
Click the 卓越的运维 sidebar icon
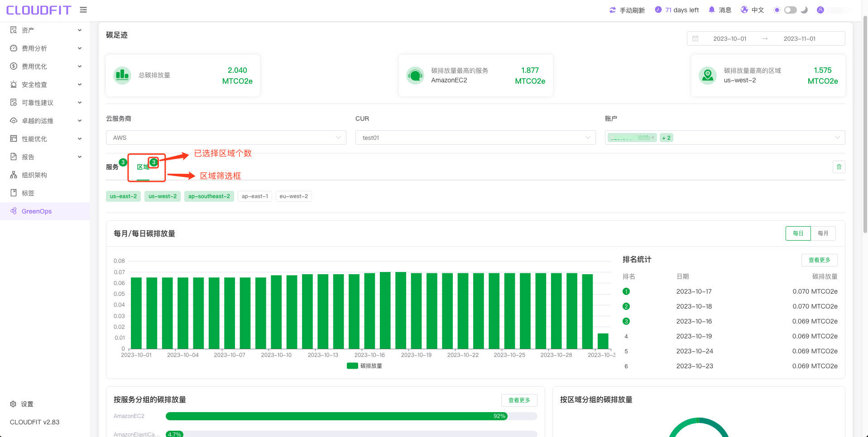tap(14, 121)
